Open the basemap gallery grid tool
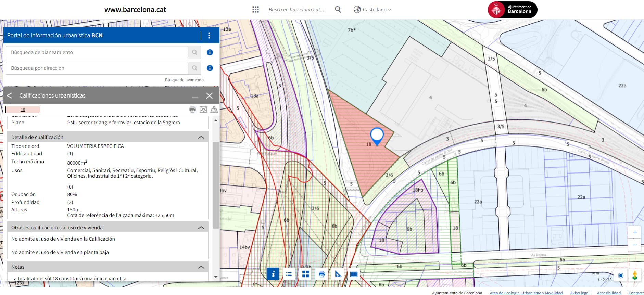 coord(305,274)
